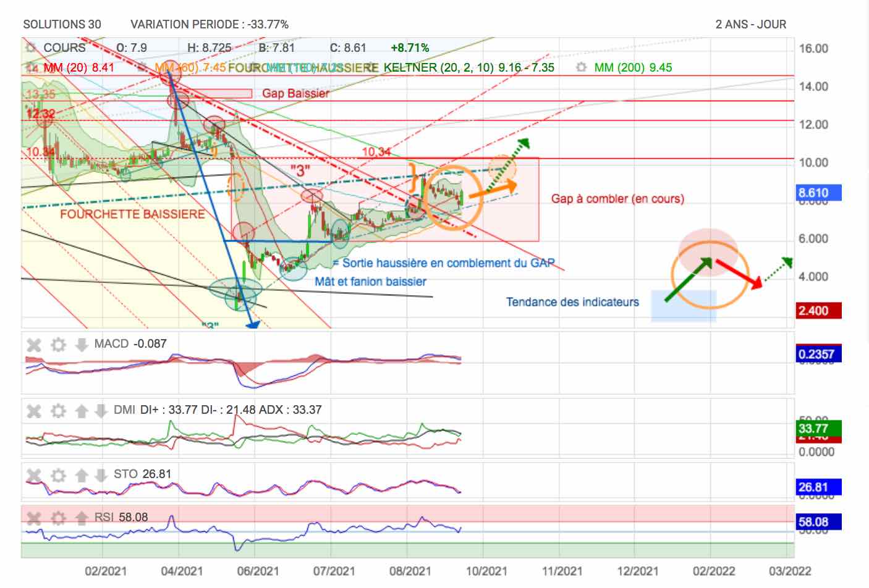Move the DMI panel down

click(101, 411)
